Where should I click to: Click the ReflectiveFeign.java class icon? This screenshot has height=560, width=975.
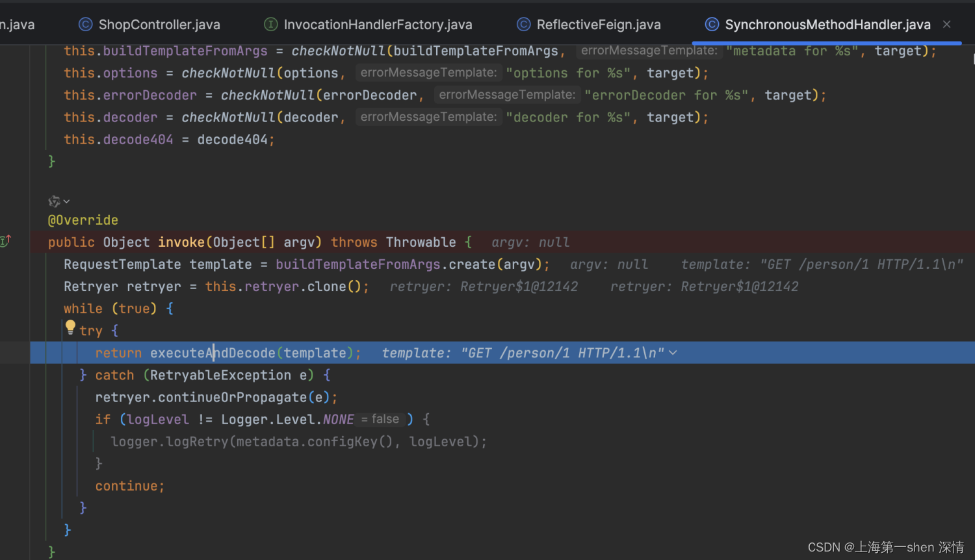(523, 25)
